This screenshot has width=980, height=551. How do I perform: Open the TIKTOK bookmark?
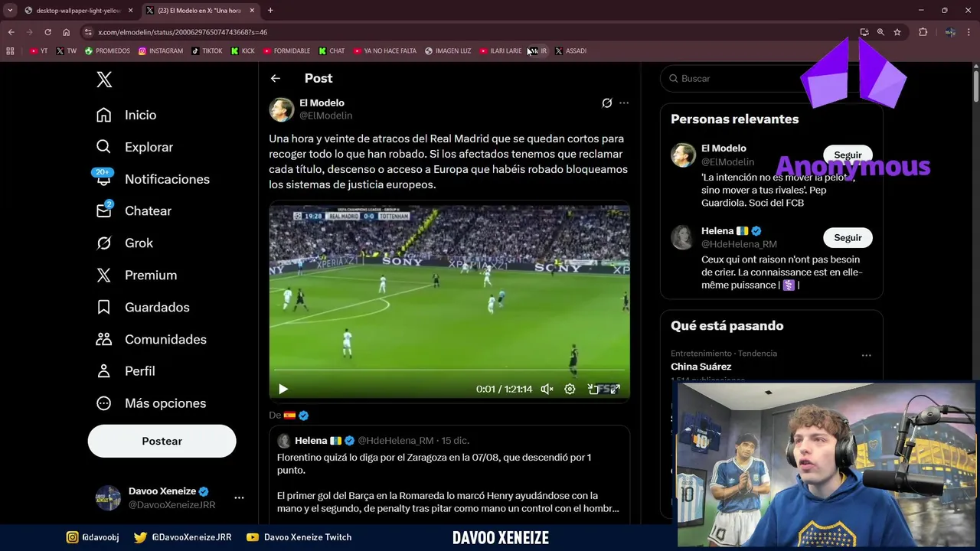(x=207, y=51)
